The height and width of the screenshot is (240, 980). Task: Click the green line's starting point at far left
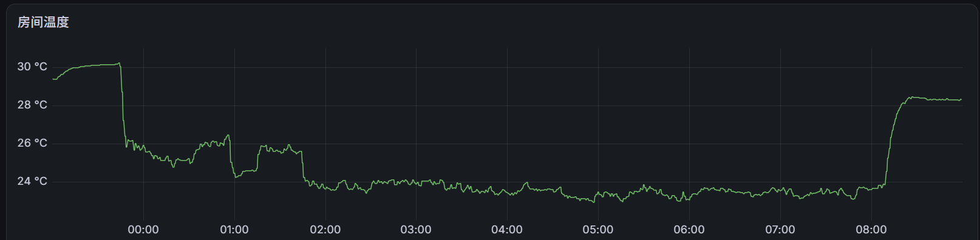pyautogui.click(x=53, y=79)
